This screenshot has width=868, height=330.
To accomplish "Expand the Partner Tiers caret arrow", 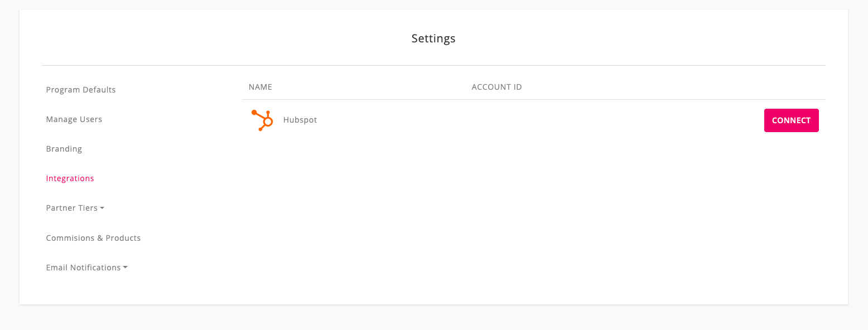I will tap(102, 208).
